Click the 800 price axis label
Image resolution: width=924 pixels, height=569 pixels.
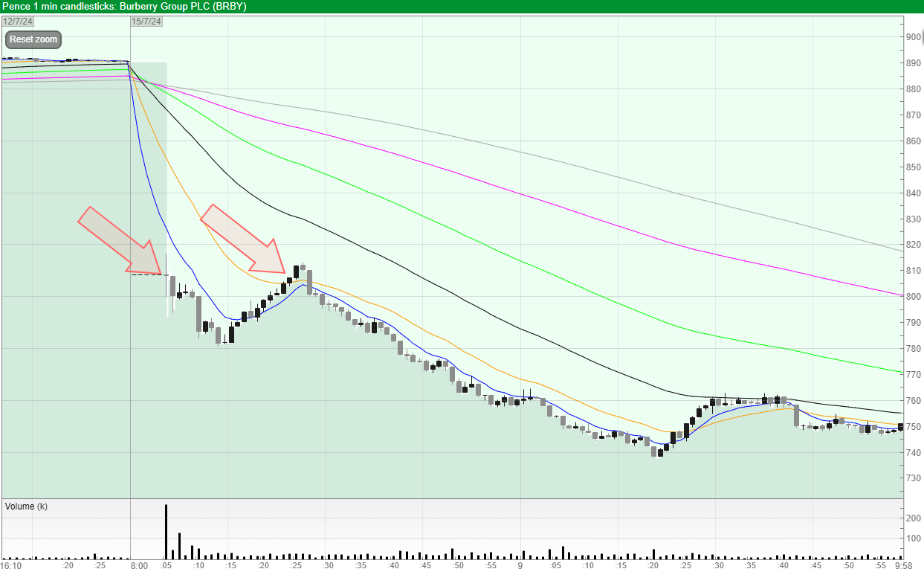pos(913,297)
